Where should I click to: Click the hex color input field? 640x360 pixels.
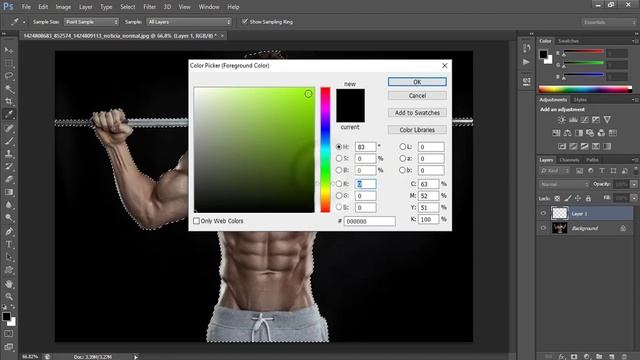369,221
